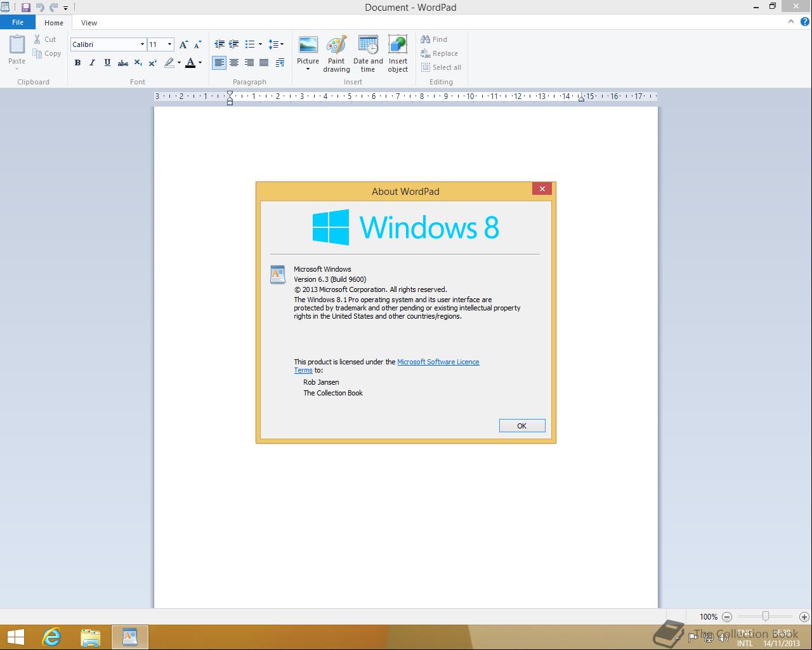Open the line spacing dropdown

coord(276,44)
